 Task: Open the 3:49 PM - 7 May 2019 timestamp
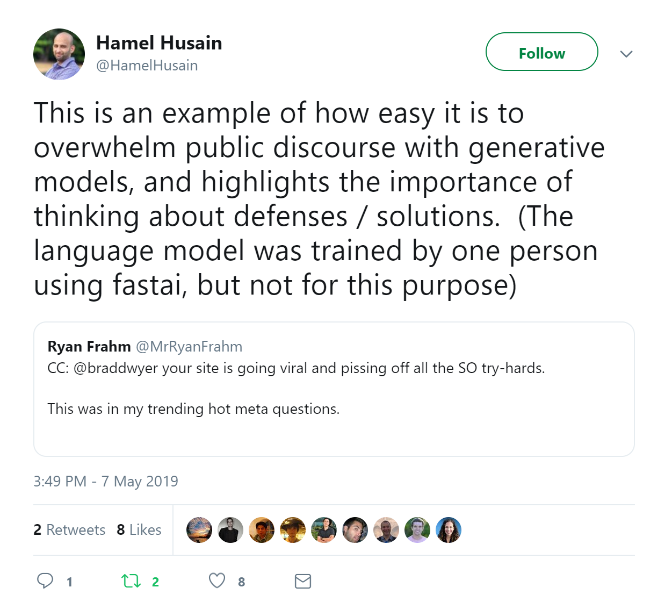point(106,481)
